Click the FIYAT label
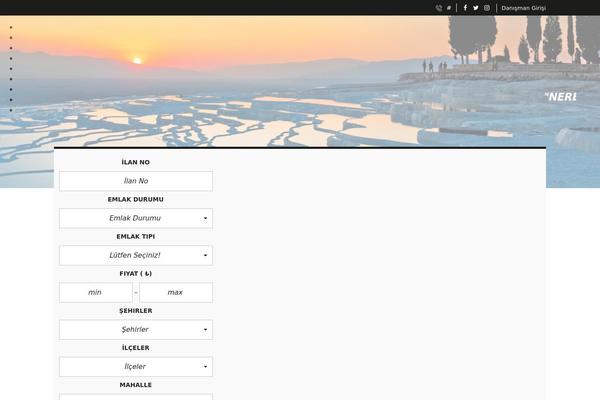600x400 pixels. pyautogui.click(x=135, y=273)
